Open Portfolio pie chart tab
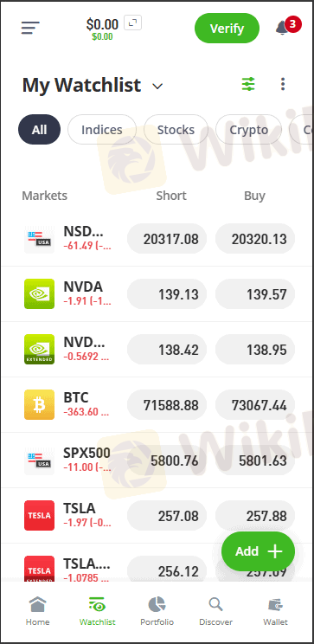 (x=157, y=611)
